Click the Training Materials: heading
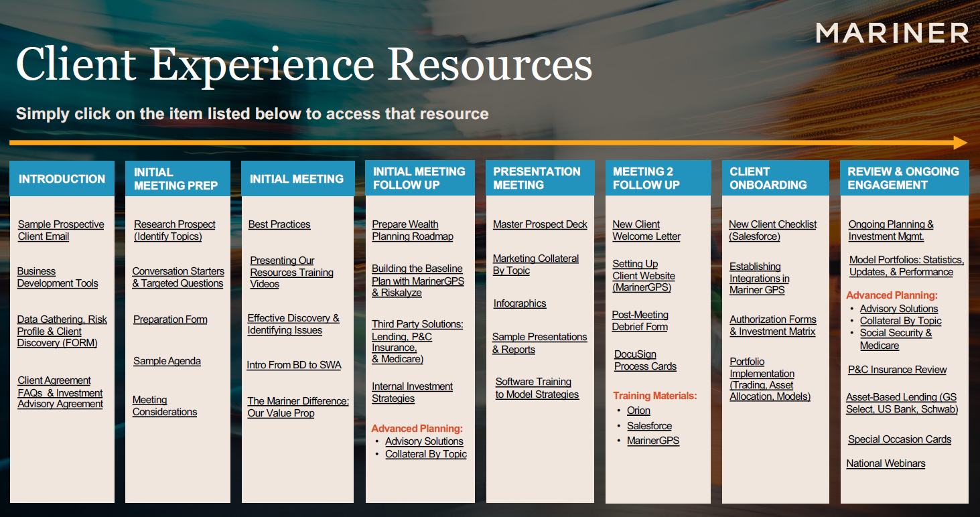 (655, 396)
